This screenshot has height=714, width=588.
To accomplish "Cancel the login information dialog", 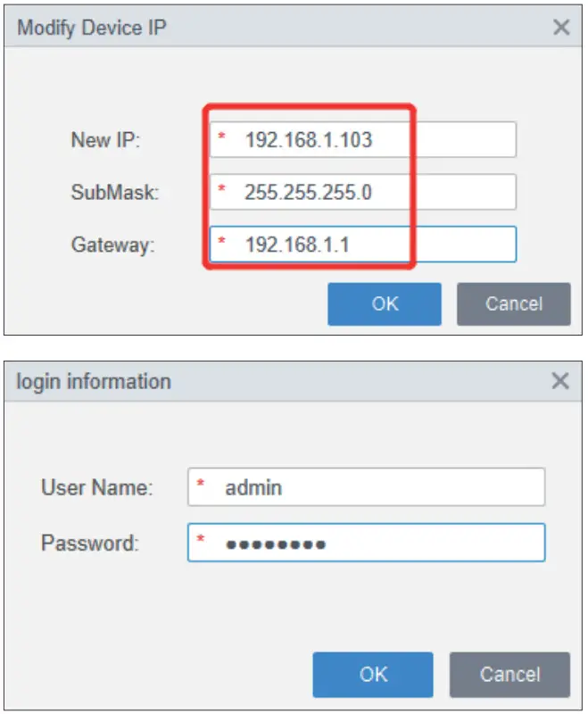I will pos(509,673).
